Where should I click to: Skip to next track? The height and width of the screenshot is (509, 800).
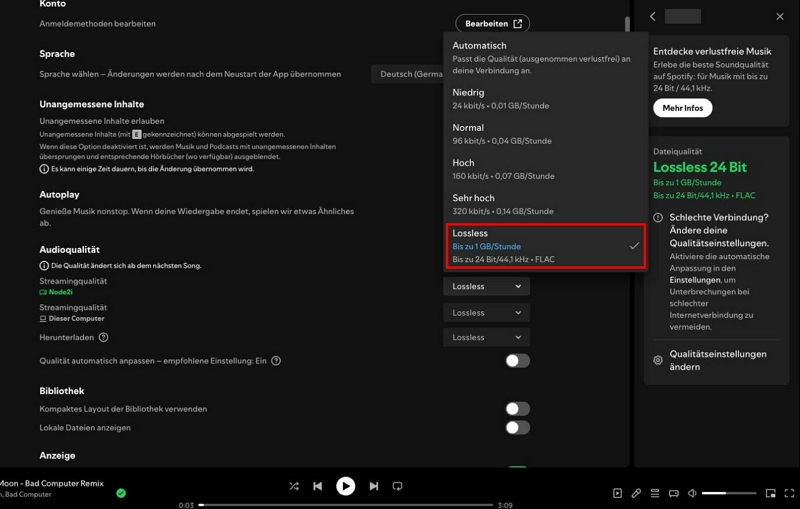[374, 486]
